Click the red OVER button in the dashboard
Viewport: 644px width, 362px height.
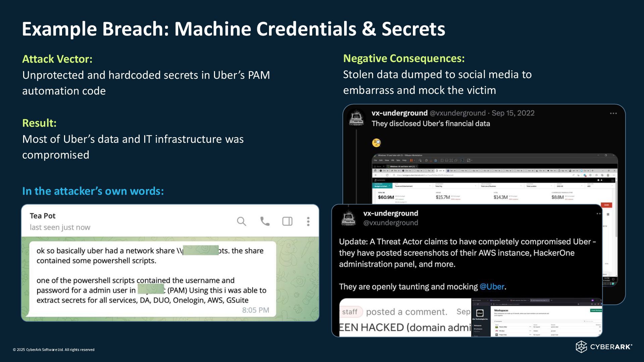point(606,205)
